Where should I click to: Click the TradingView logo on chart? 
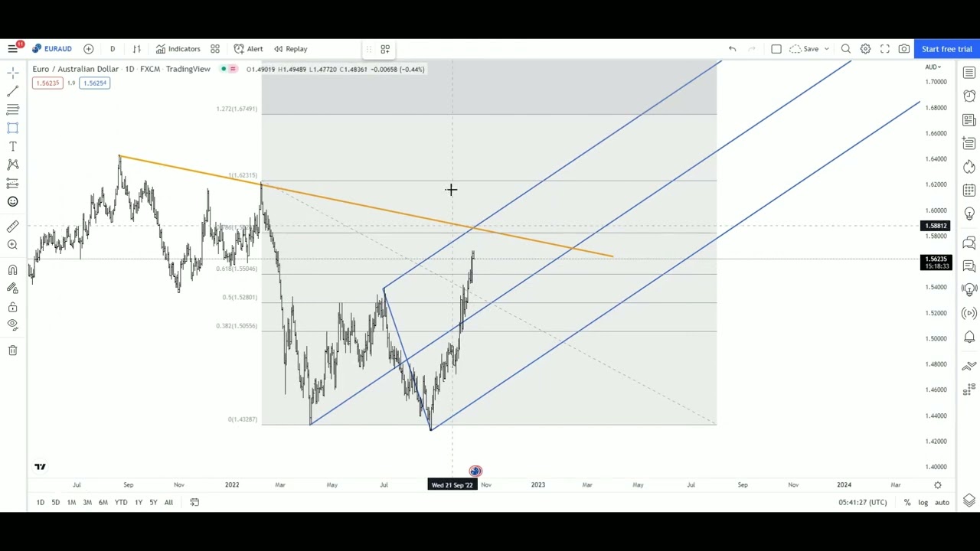pyautogui.click(x=40, y=467)
